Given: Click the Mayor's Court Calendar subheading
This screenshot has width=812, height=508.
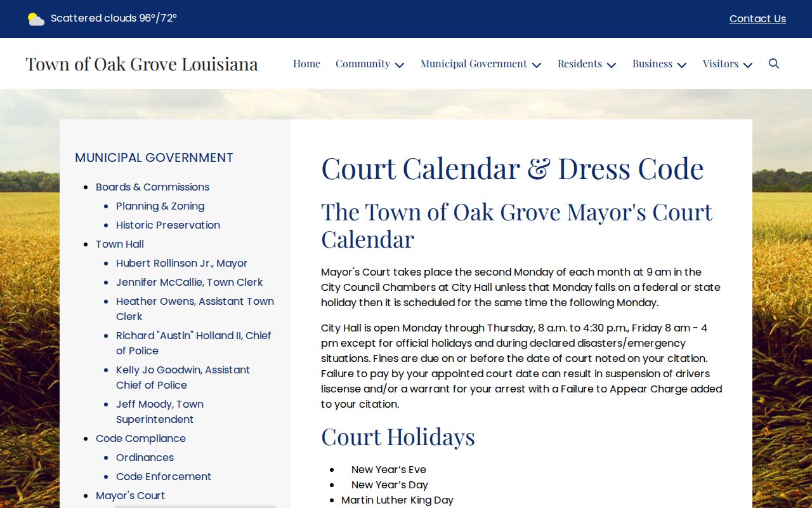Looking at the screenshot, I should click(517, 225).
